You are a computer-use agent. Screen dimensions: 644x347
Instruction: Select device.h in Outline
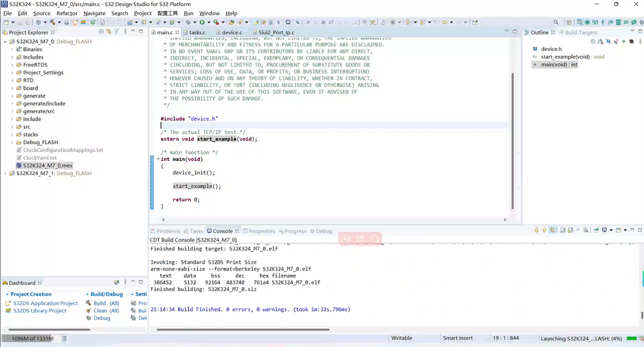(551, 49)
